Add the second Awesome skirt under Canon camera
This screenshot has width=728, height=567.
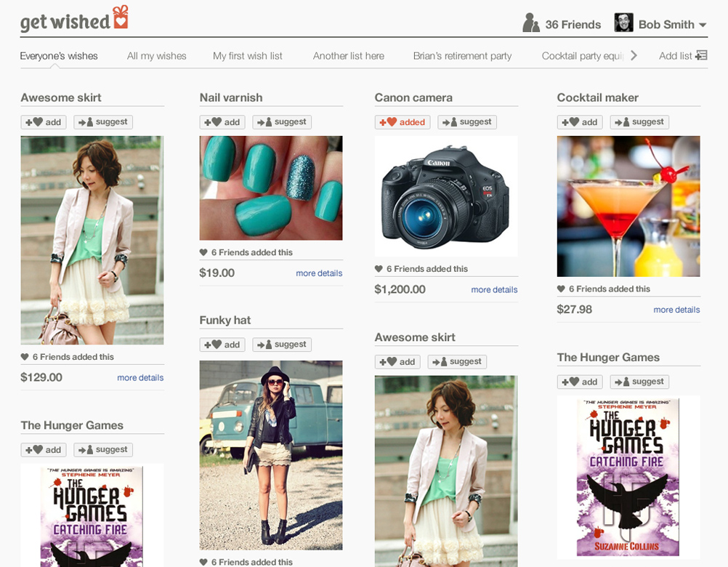pos(397,362)
